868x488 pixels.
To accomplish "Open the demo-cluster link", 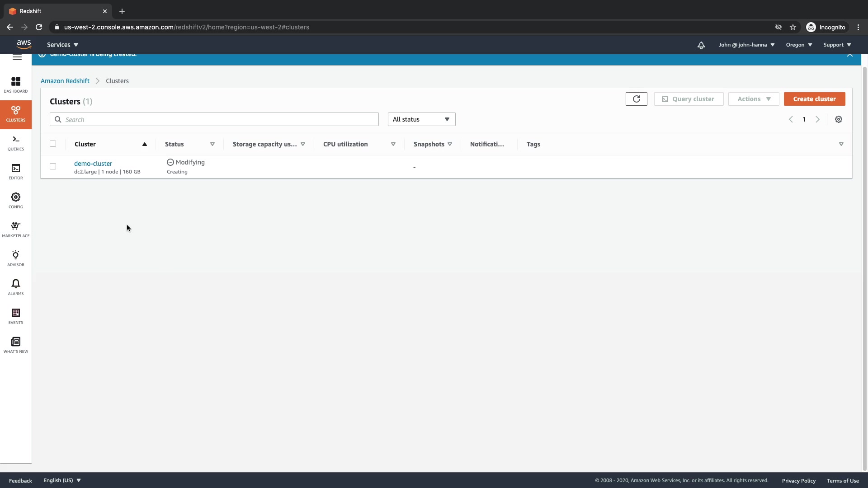I will click(93, 164).
